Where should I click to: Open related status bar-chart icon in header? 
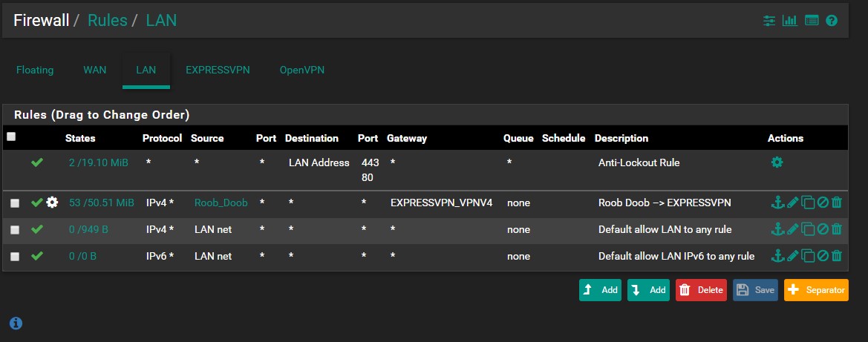(x=789, y=21)
